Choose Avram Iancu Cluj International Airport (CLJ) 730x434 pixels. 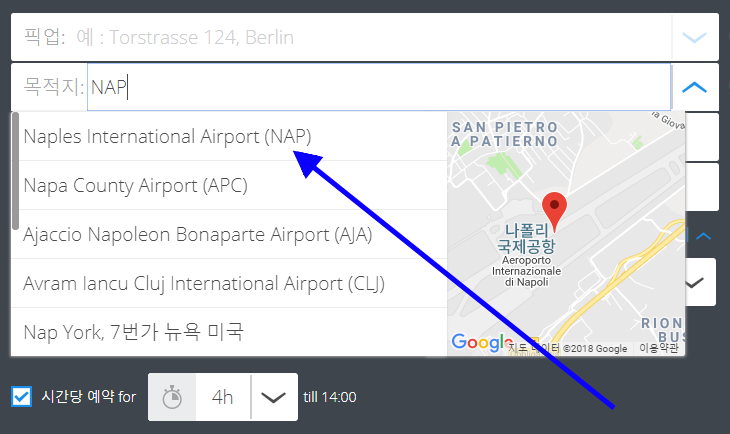(229, 283)
